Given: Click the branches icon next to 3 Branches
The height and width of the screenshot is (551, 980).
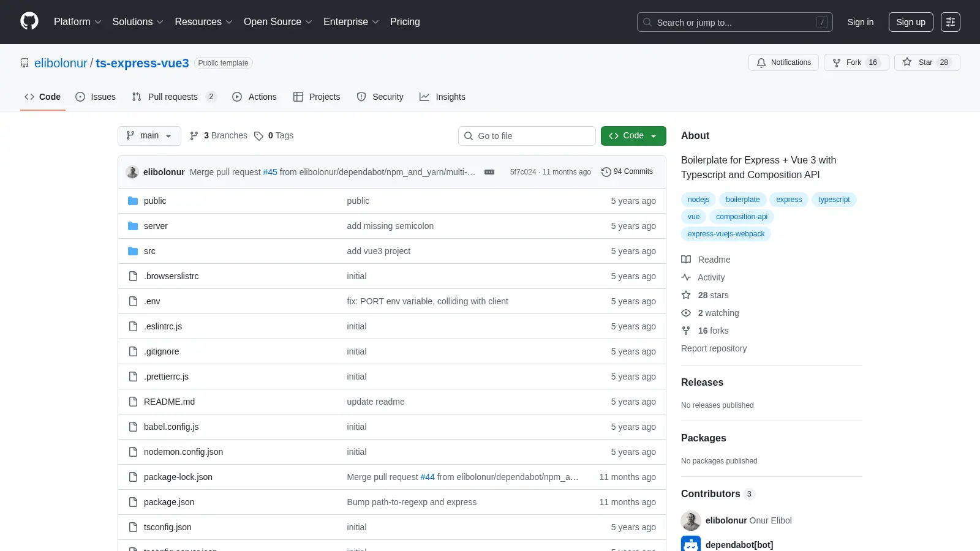Looking at the screenshot, I should pyautogui.click(x=194, y=136).
